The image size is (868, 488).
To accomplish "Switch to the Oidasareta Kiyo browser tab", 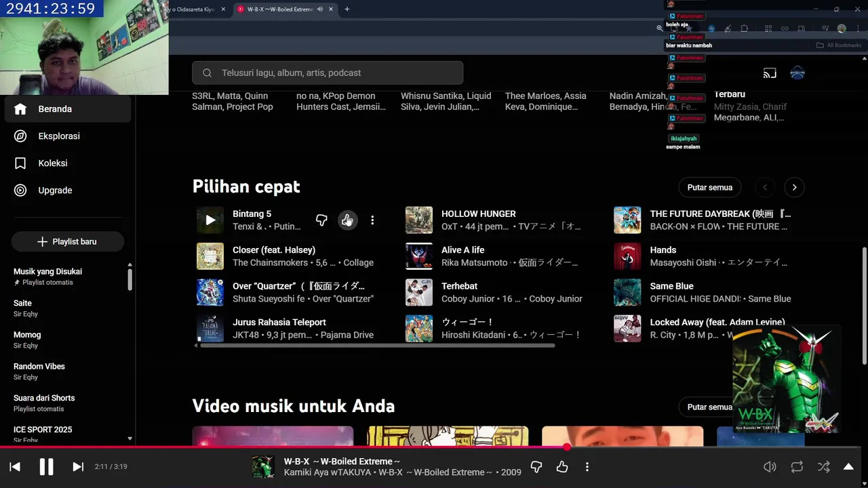I will pos(192,9).
